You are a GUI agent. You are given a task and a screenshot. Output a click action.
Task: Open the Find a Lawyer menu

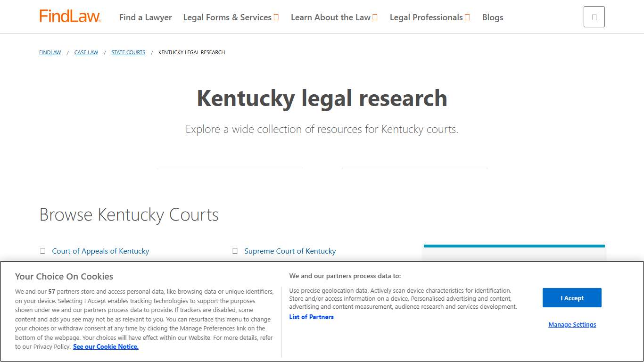[x=145, y=17]
